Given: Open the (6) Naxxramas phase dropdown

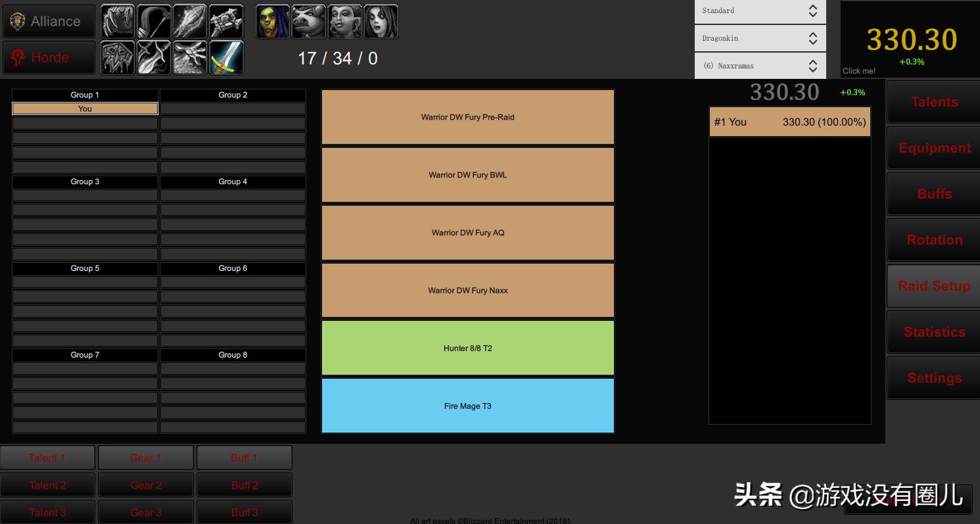Looking at the screenshot, I should (760, 66).
